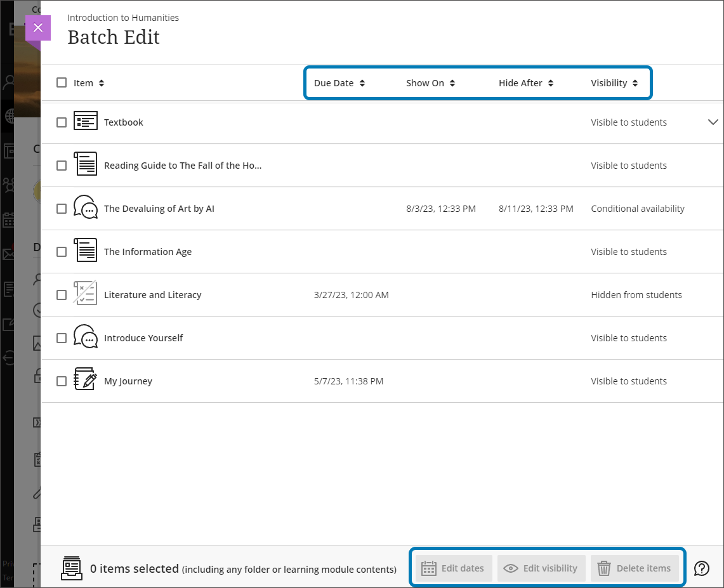Close the Batch Edit panel with the purple X
Image resolution: width=724 pixels, height=588 pixels.
pyautogui.click(x=38, y=27)
